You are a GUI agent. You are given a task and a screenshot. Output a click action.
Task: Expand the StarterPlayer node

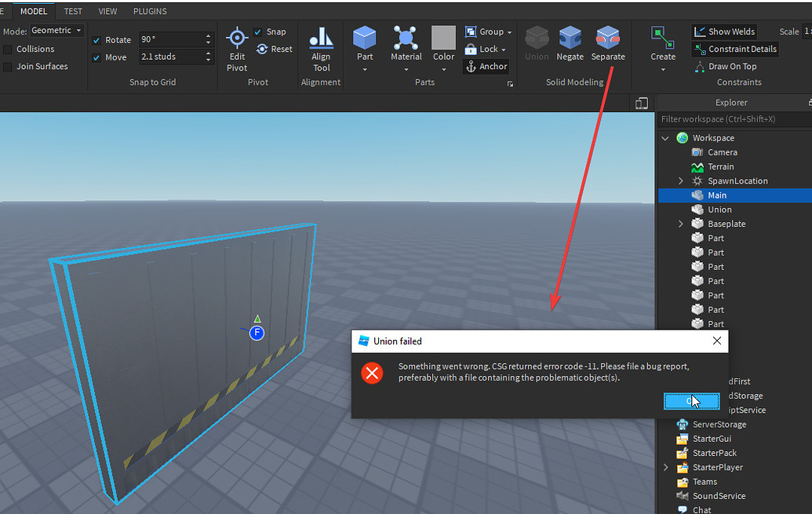point(665,468)
